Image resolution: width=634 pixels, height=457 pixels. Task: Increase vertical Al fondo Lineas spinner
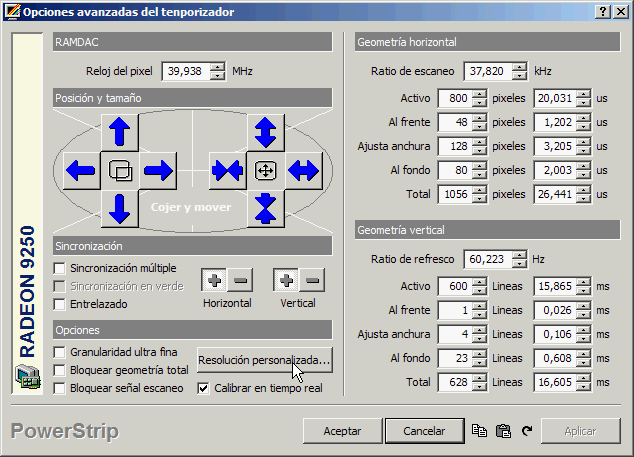[x=479, y=354]
